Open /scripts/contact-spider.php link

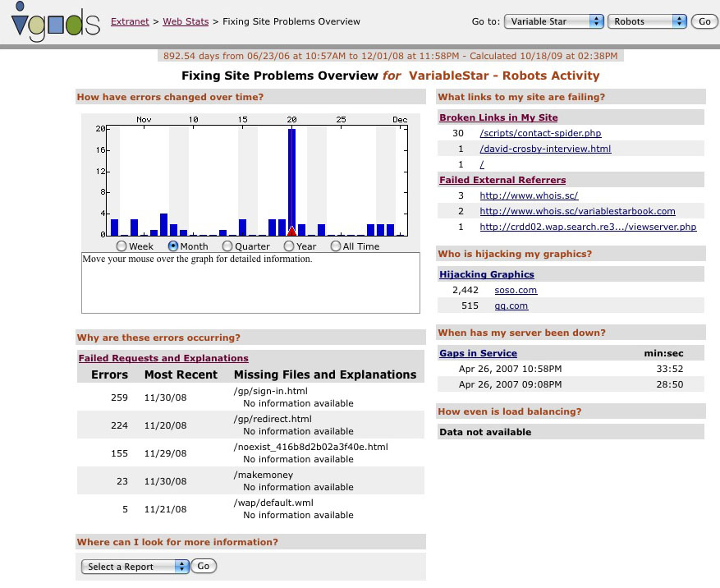pyautogui.click(x=540, y=133)
